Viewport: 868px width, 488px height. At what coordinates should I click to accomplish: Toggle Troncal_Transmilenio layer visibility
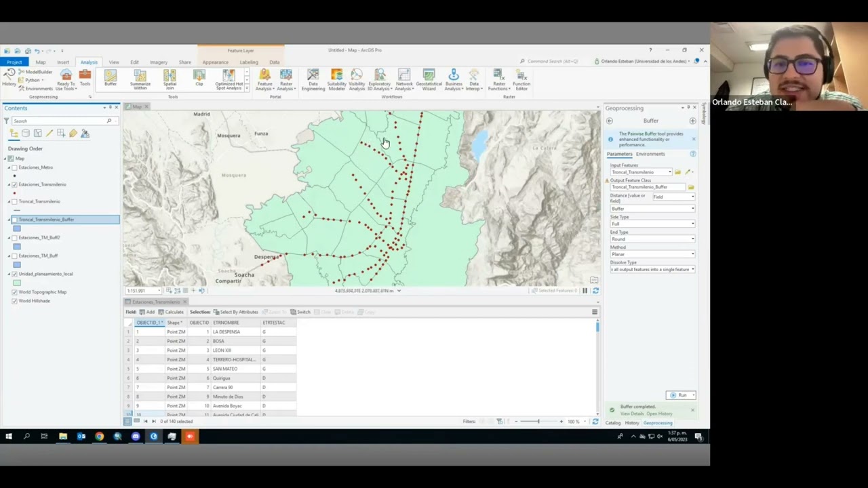14,201
